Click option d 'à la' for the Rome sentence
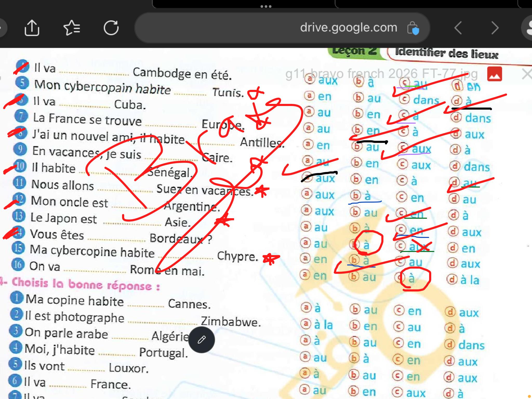Viewport: 532px width, 399px height. pos(463,280)
